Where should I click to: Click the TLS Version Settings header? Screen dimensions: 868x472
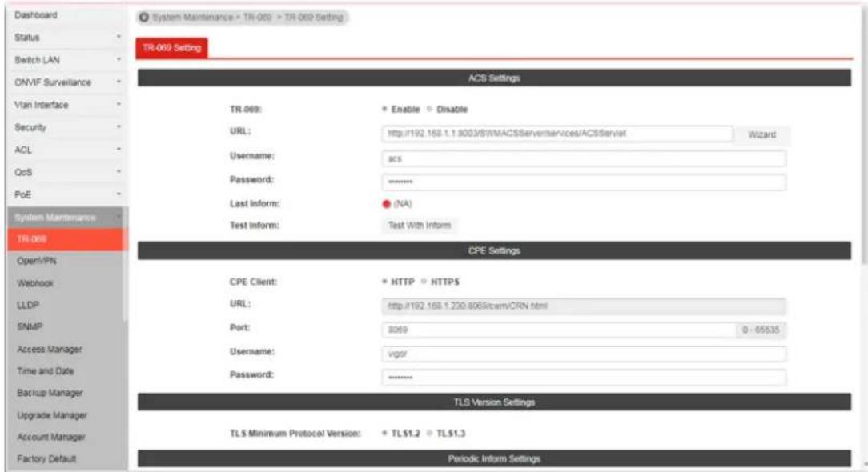(x=494, y=402)
